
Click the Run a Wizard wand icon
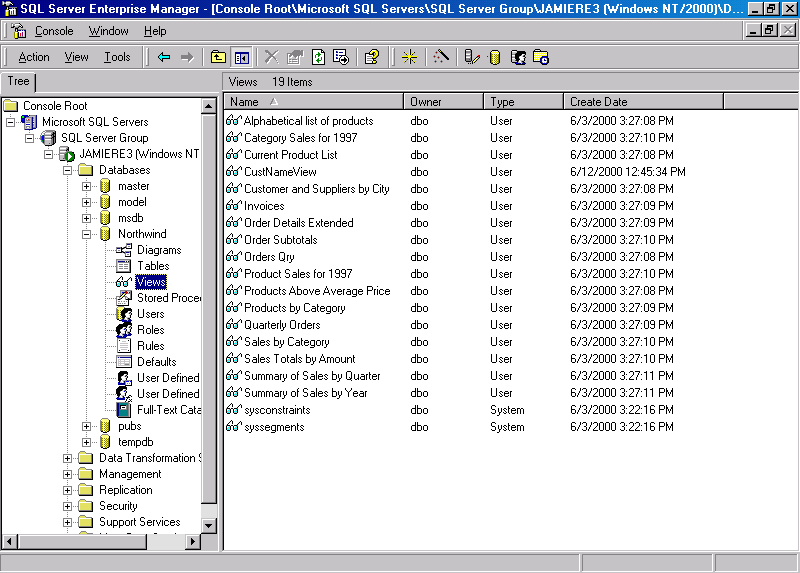coord(441,57)
